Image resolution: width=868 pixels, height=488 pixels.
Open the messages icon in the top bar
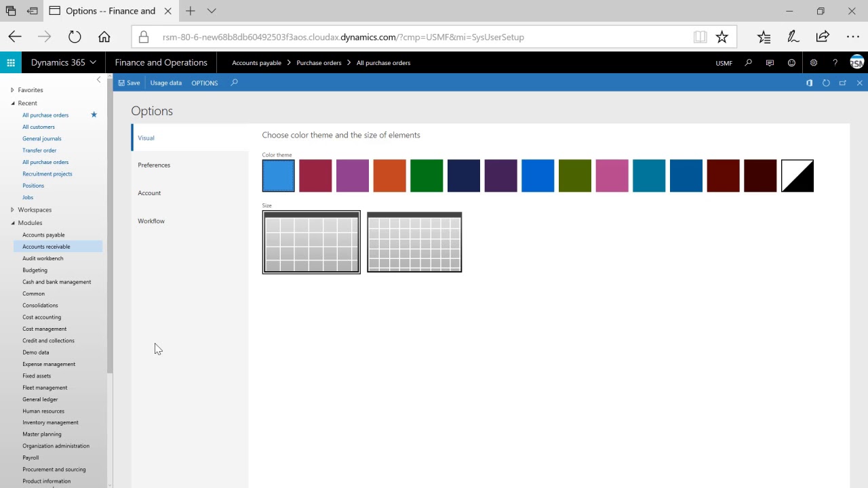pyautogui.click(x=770, y=63)
